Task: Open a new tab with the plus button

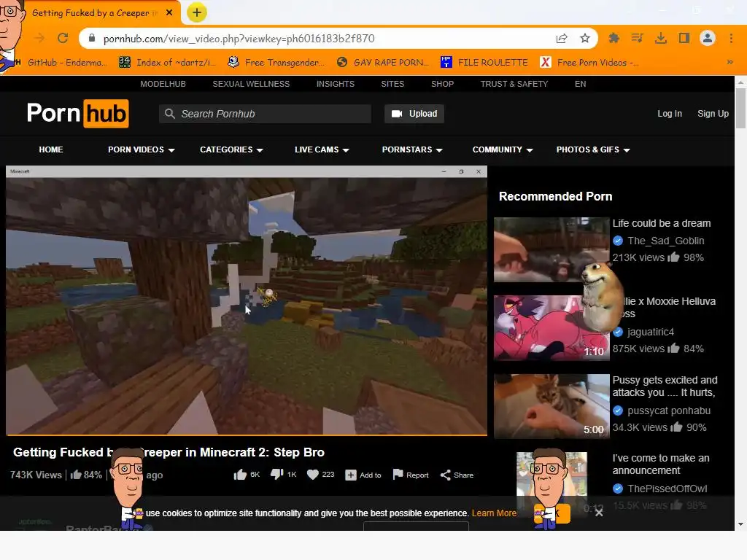Action: click(197, 13)
